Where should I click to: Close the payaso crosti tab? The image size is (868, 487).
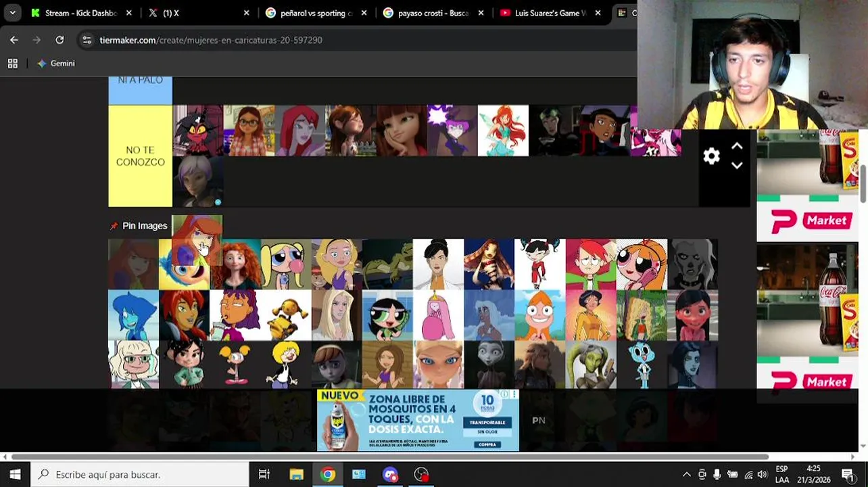[481, 13]
